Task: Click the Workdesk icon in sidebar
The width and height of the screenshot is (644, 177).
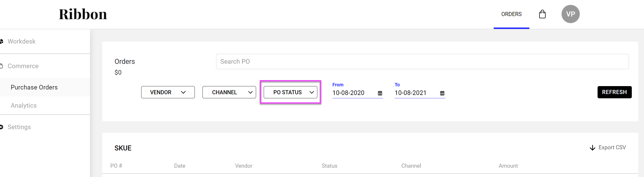Action: (x=1, y=41)
